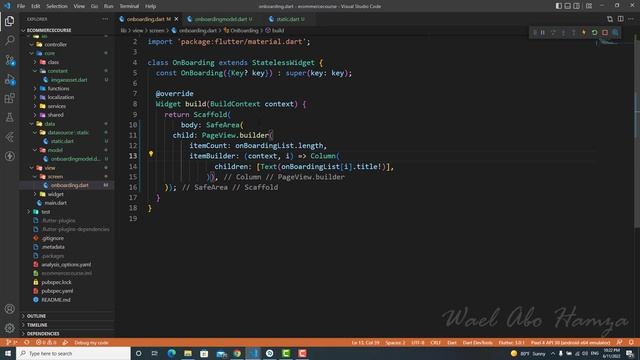Click the Hot Reload lightning button
Image resolution: width=640 pixels, height=360 pixels.
coord(584,33)
